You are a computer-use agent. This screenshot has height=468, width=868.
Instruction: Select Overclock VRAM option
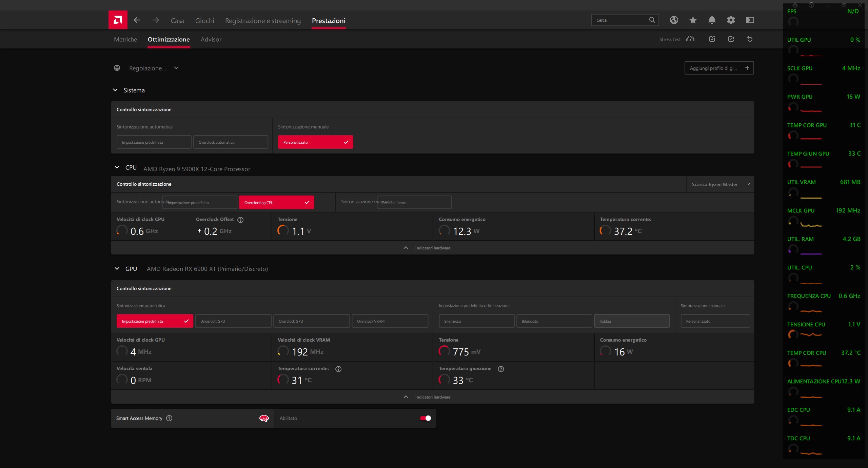click(390, 321)
